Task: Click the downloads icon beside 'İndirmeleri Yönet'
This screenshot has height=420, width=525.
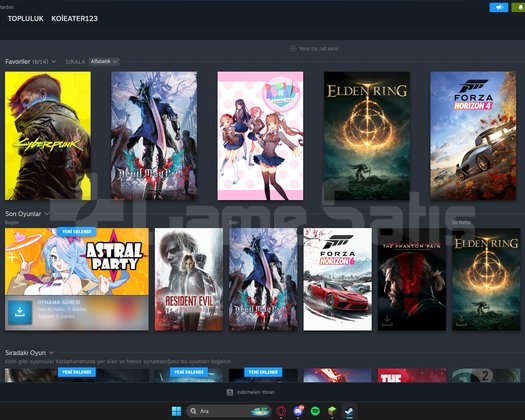Action: tap(230, 392)
